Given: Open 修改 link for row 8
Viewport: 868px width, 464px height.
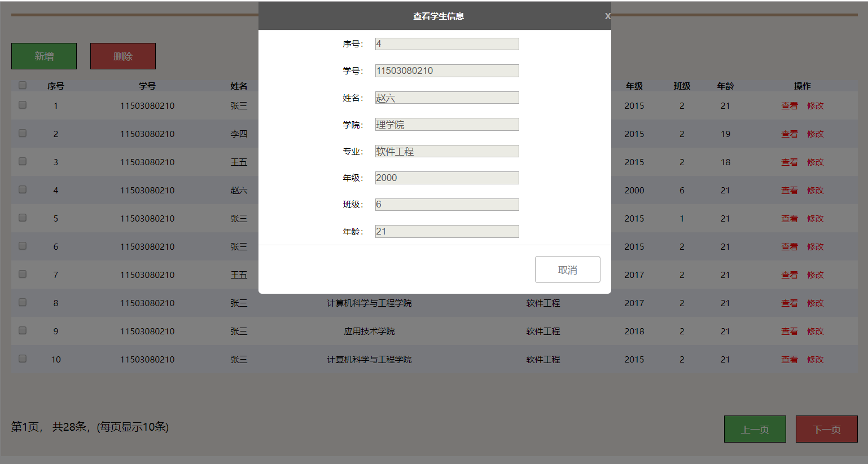Looking at the screenshot, I should coord(816,303).
